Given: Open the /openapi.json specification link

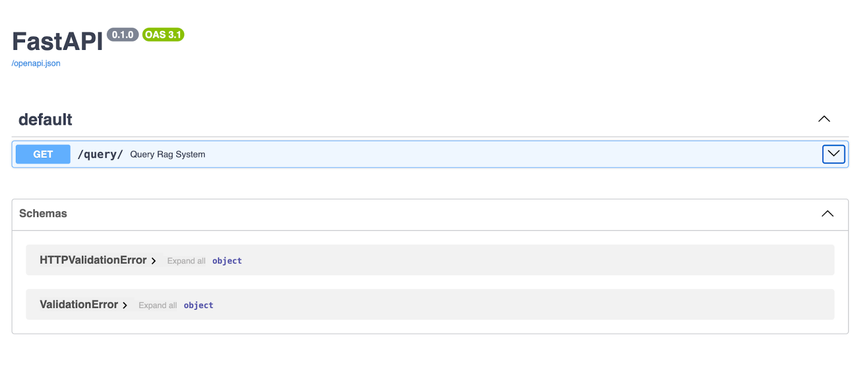Looking at the screenshot, I should coord(35,63).
